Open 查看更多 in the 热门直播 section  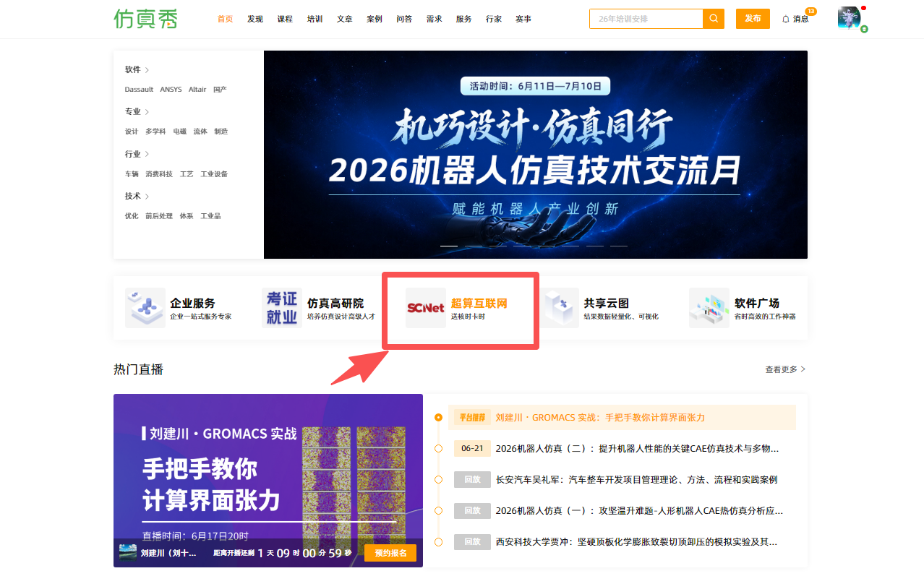tap(785, 369)
